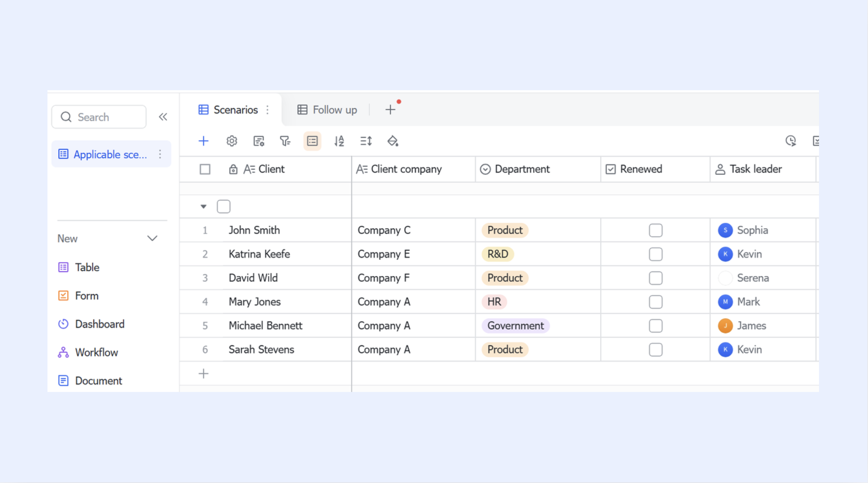Screen dimensions: 868x483
Task: Click Mark's avatar in Task leader column
Action: coord(725,302)
